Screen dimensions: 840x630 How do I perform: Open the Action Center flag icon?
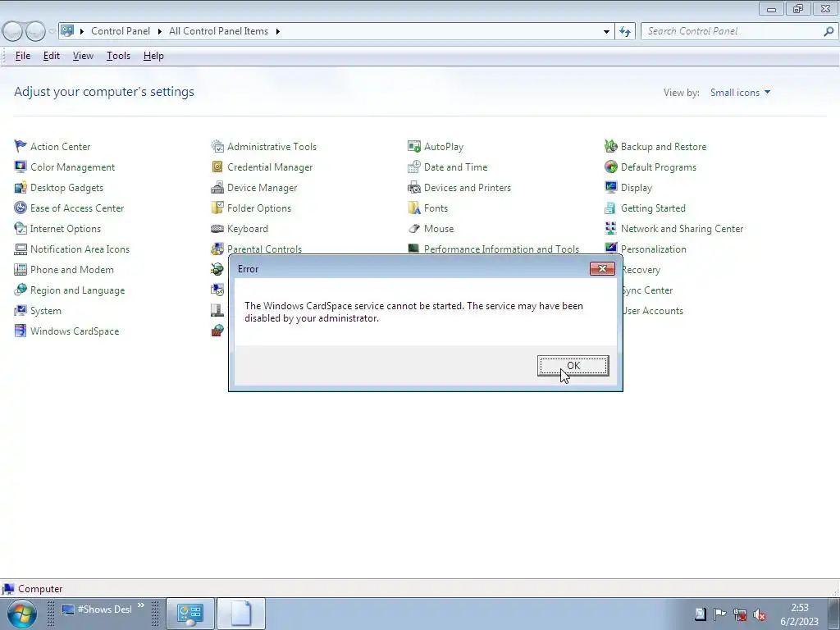[21, 146]
